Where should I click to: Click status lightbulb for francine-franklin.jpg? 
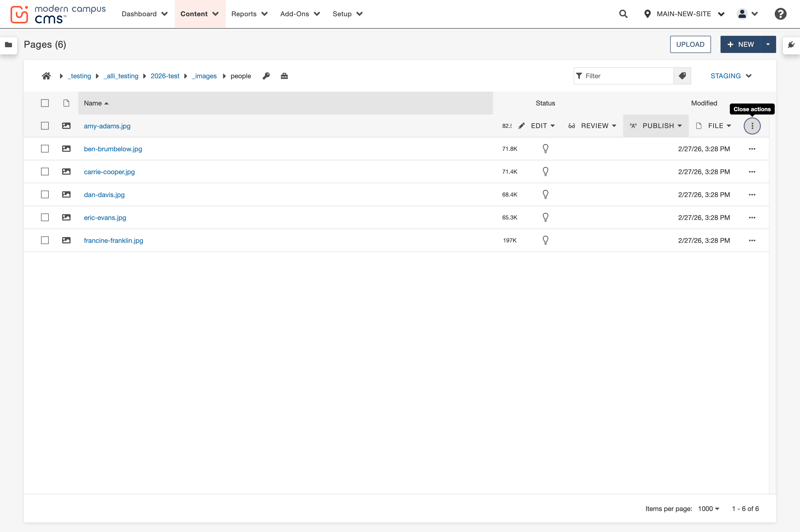click(545, 240)
